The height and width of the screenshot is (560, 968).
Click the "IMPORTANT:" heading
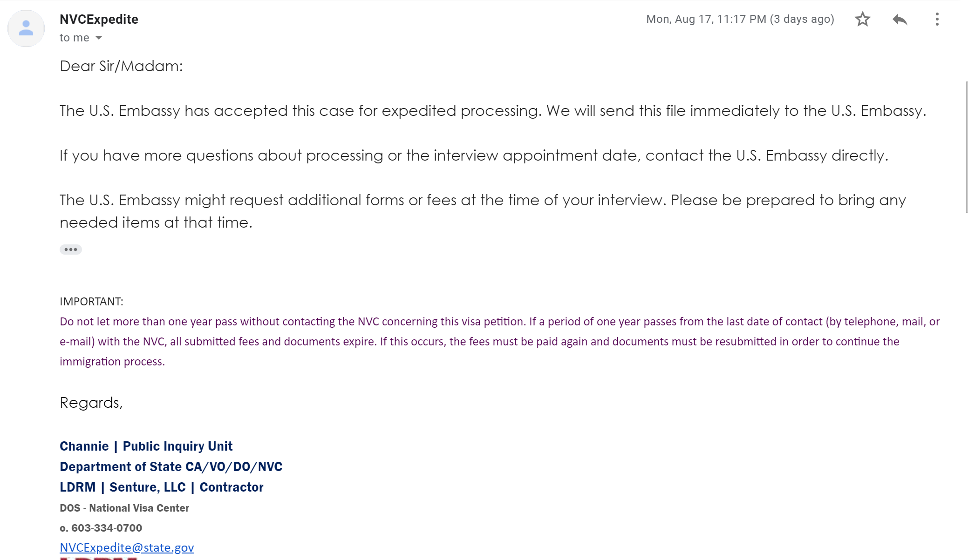point(91,302)
